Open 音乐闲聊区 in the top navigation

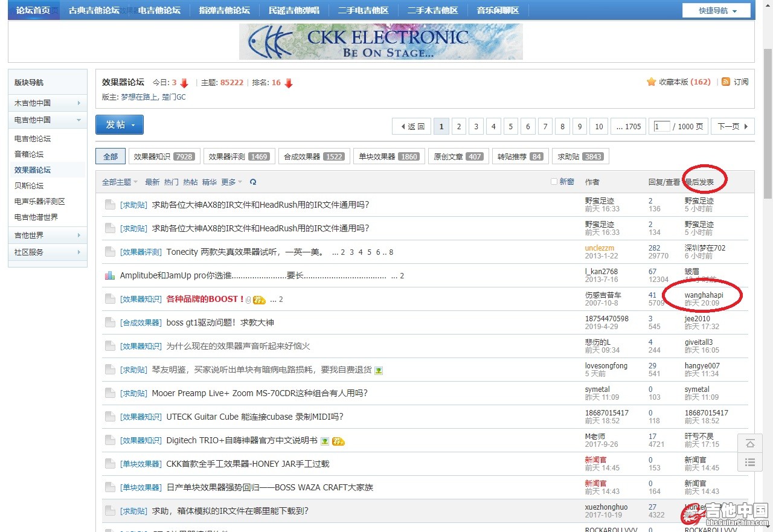[498, 10]
